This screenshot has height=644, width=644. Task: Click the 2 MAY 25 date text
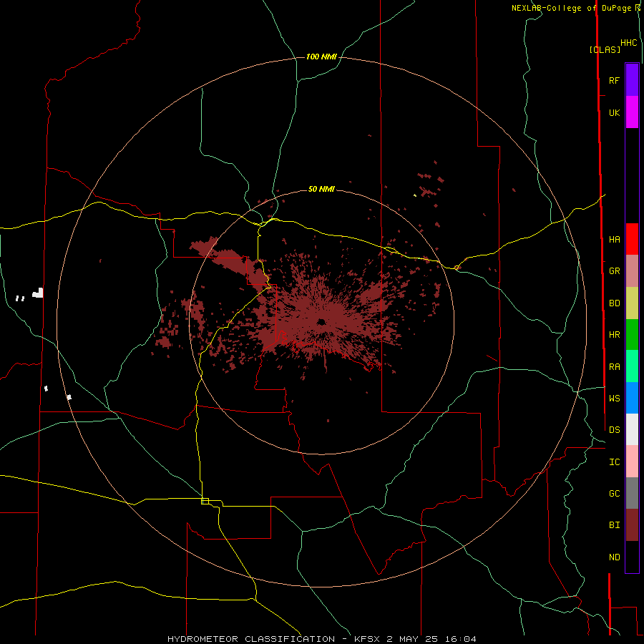click(413, 639)
